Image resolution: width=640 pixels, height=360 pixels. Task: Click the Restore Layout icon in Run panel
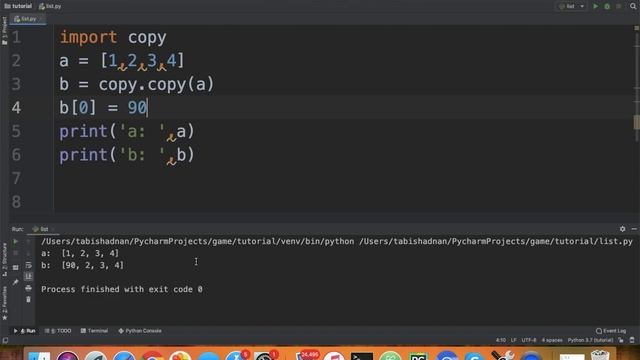pos(16,268)
